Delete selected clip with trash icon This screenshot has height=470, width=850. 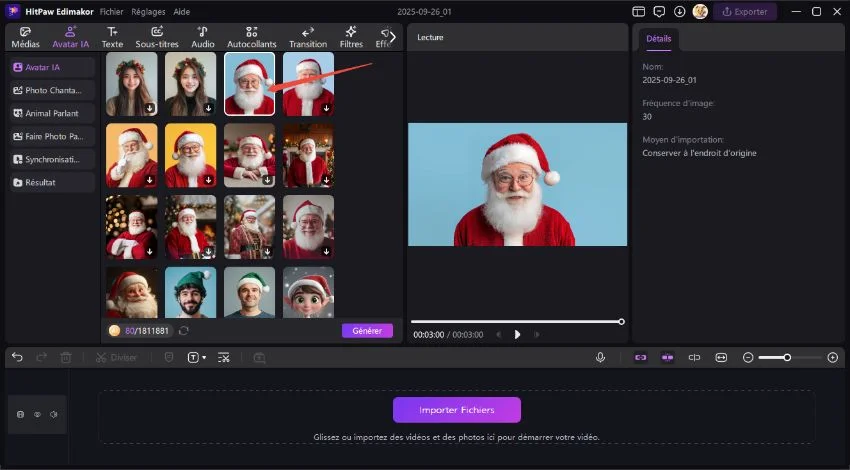click(x=66, y=357)
